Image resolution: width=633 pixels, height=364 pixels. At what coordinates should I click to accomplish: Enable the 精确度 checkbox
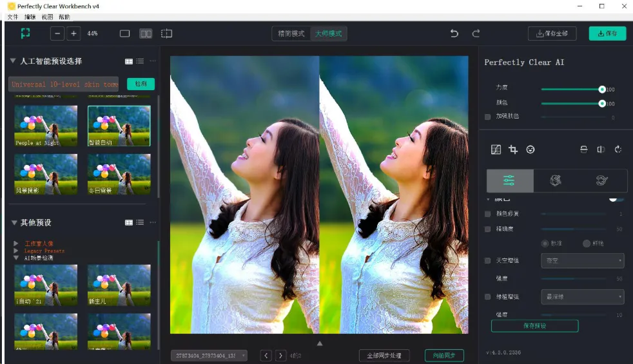(488, 229)
